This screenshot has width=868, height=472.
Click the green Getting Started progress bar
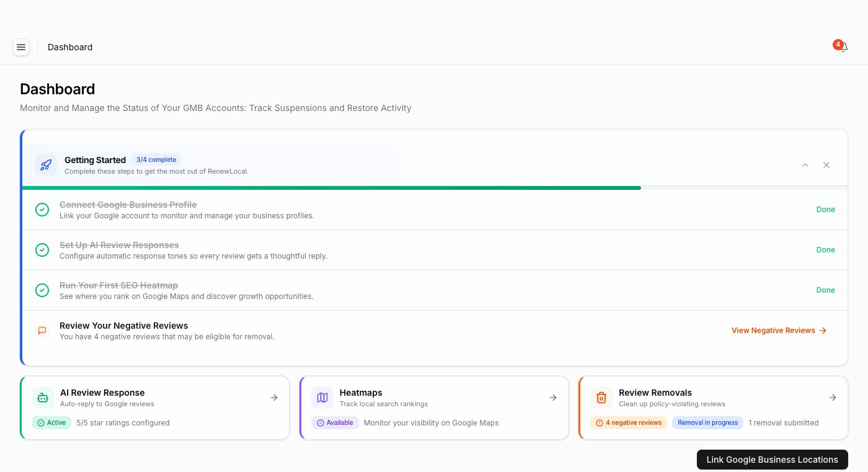[x=332, y=187]
